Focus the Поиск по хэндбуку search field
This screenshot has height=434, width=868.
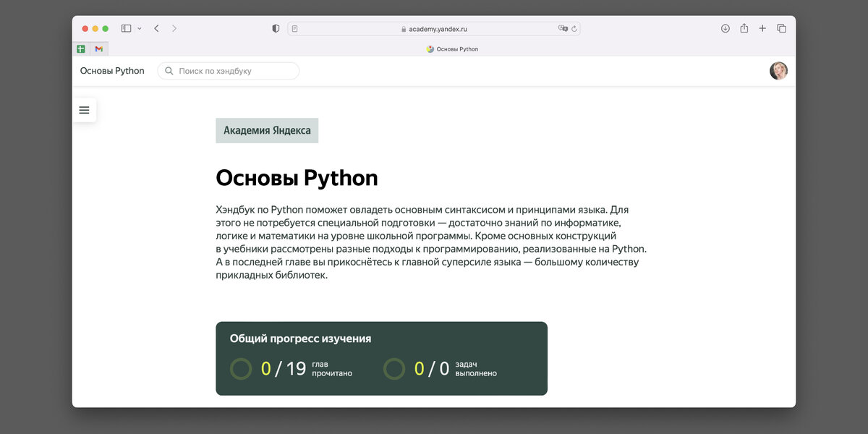pos(228,71)
